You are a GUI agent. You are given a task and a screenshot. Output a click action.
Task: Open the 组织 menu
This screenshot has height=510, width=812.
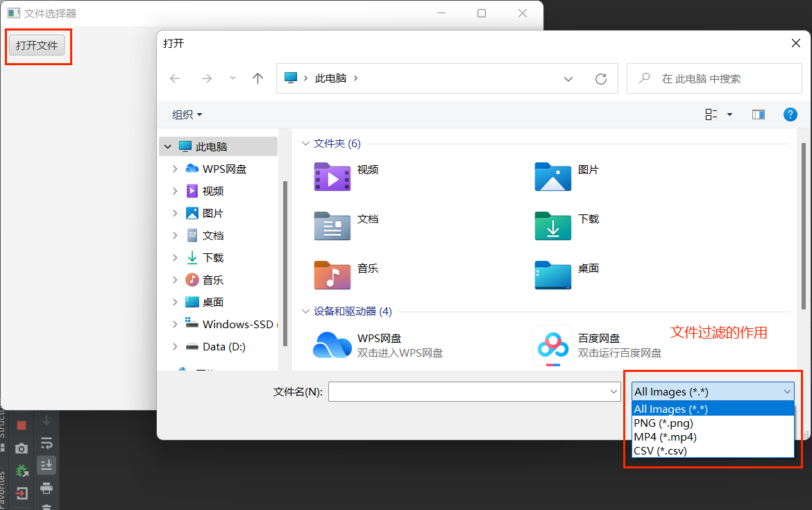(x=187, y=114)
